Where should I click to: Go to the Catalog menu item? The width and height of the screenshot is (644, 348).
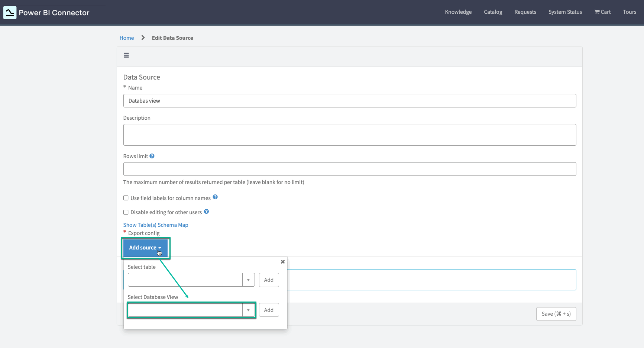(493, 12)
